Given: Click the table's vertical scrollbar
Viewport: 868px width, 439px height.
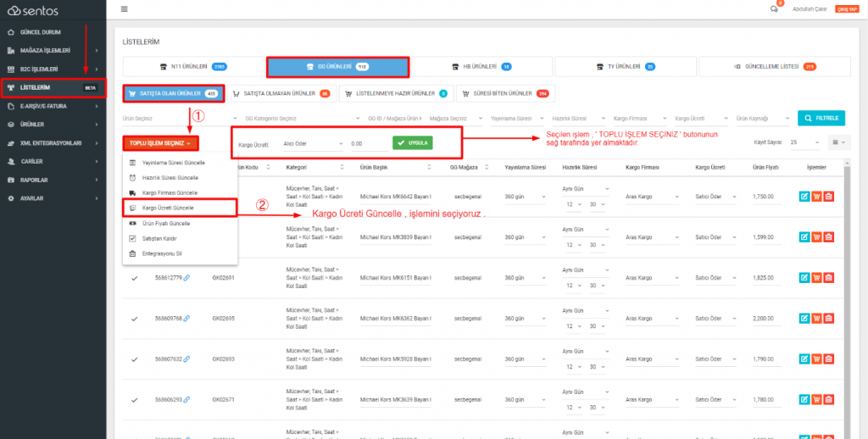Looking at the screenshot, I should pyautogui.click(x=848, y=254).
